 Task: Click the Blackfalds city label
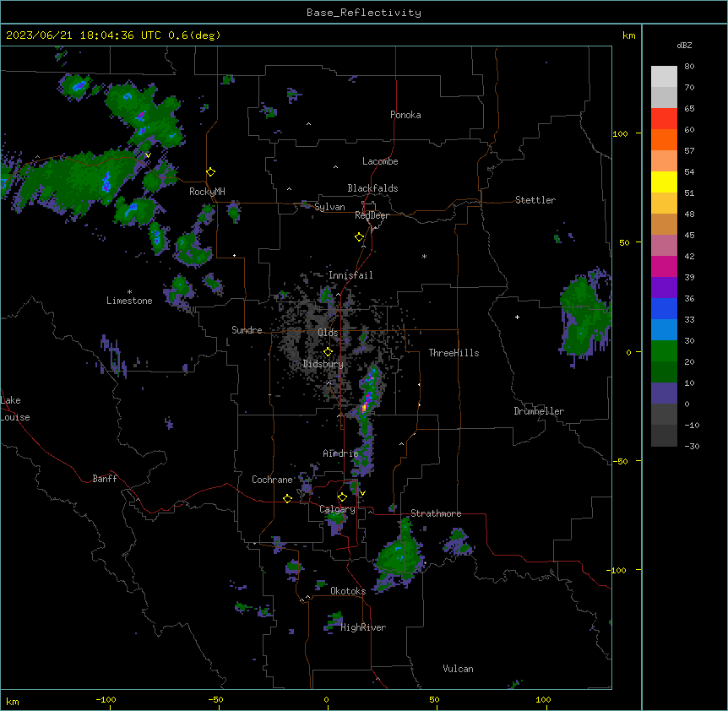pyautogui.click(x=372, y=188)
